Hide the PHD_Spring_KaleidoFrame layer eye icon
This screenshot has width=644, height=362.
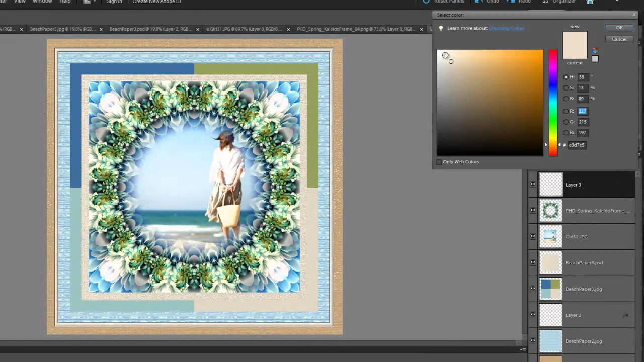533,211
